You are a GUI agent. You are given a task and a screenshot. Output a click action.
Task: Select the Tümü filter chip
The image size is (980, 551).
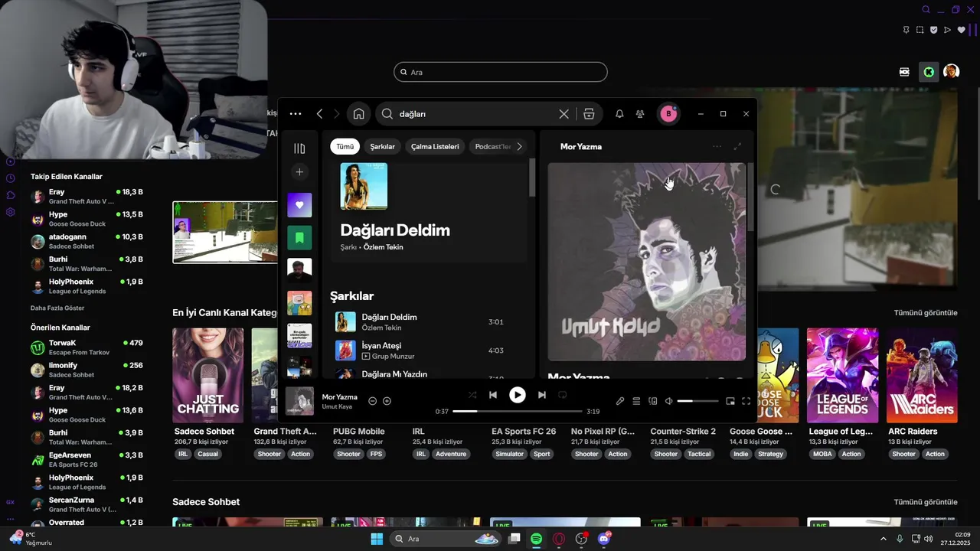click(x=345, y=146)
